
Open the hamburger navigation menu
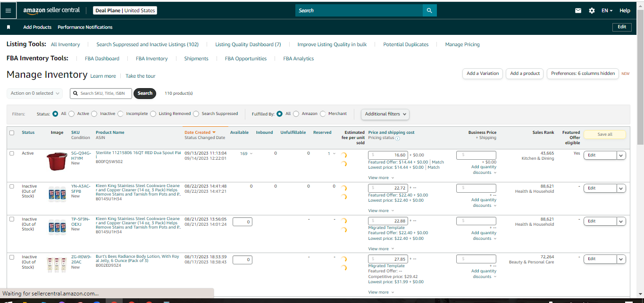click(x=8, y=10)
